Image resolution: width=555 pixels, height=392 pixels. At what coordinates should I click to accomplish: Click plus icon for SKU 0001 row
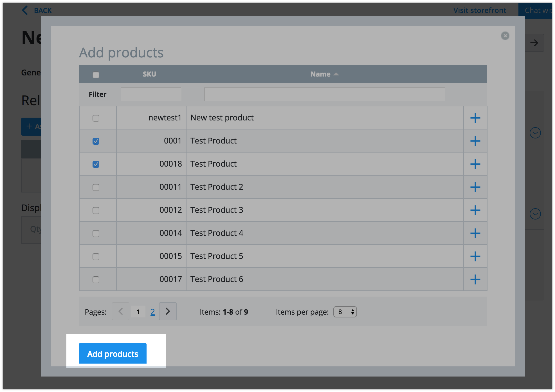point(475,141)
